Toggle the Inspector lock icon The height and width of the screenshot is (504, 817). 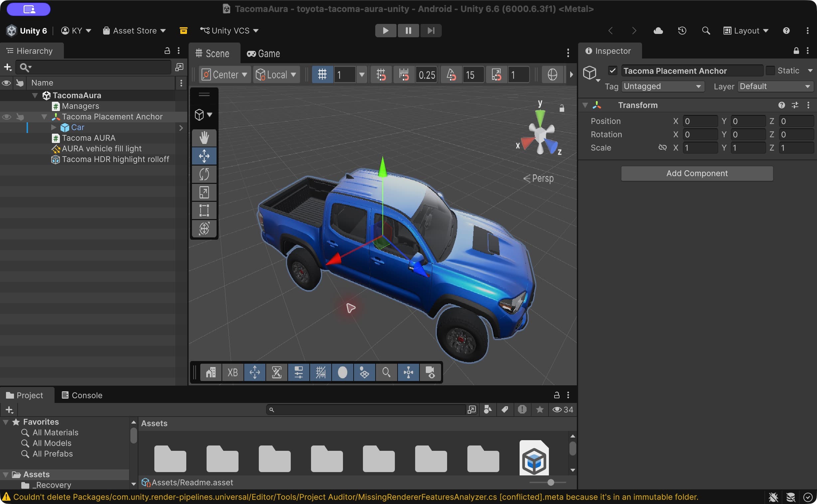(796, 51)
